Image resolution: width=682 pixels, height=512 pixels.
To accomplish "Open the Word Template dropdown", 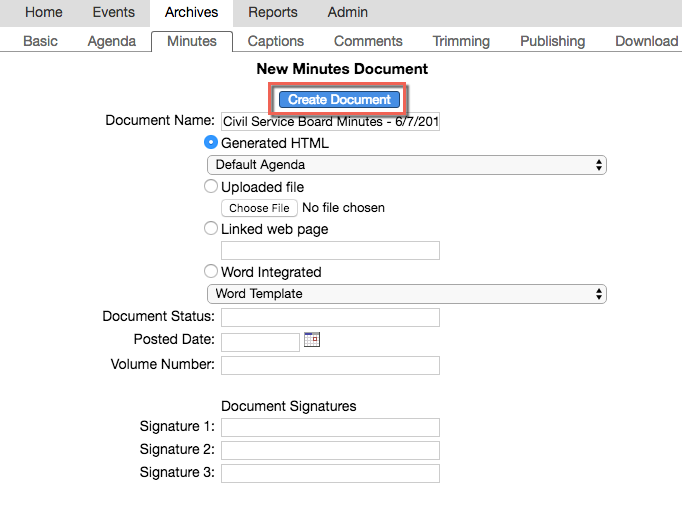I will 407,294.
